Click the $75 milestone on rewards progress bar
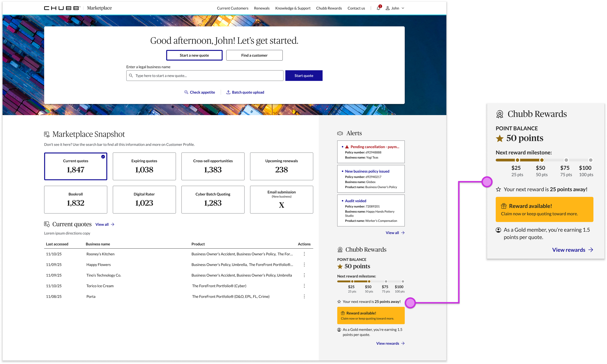Viewport: 607px width, 364px height. [386, 281]
